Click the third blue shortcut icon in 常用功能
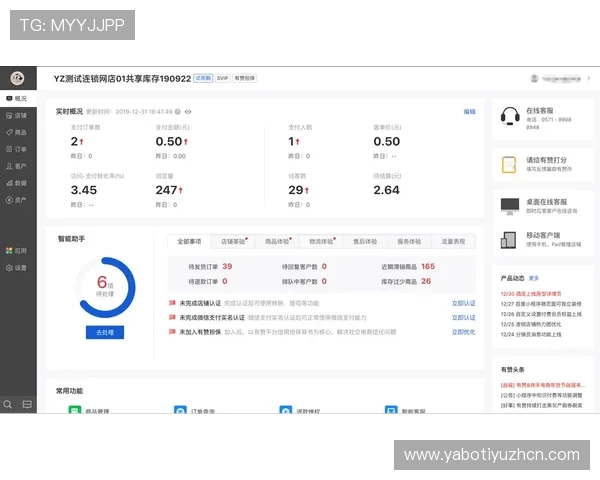This screenshot has width=600, height=480. (286, 410)
